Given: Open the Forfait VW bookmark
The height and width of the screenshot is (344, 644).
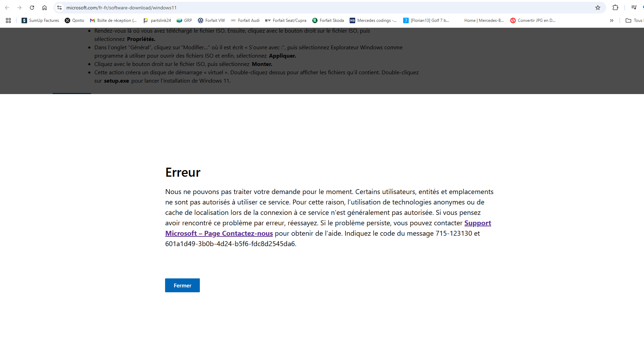Looking at the screenshot, I should click(x=211, y=20).
